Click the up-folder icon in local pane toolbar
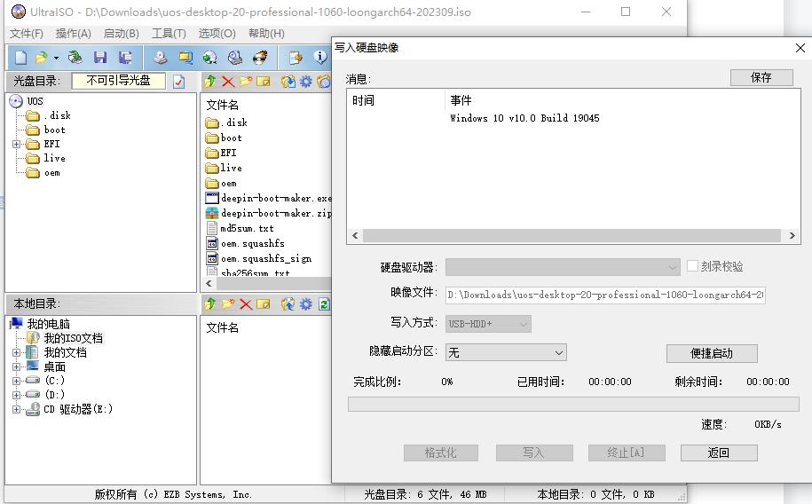The image size is (812, 504). [210, 304]
